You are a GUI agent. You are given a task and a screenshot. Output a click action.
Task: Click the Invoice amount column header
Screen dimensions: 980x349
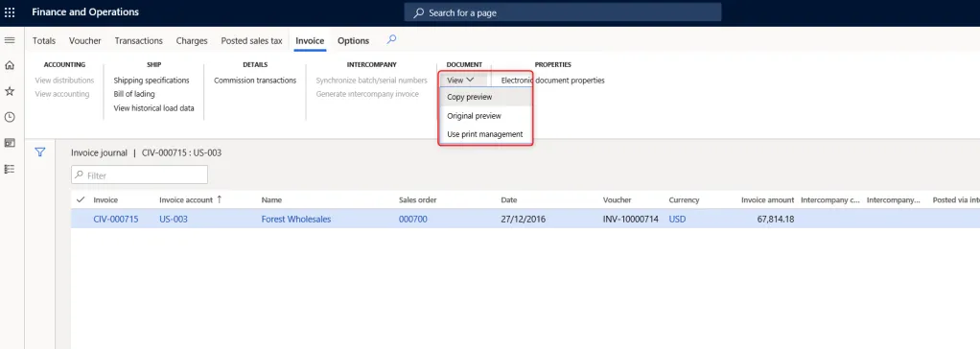tap(767, 200)
